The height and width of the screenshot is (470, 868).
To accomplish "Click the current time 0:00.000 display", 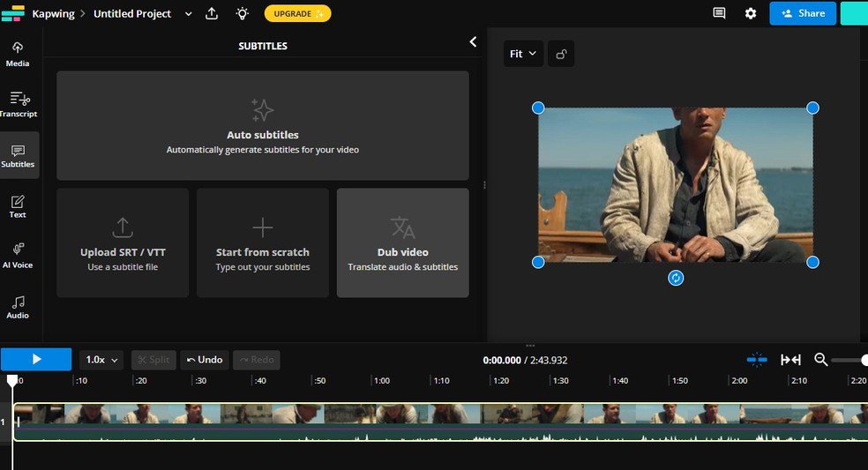I will click(502, 361).
